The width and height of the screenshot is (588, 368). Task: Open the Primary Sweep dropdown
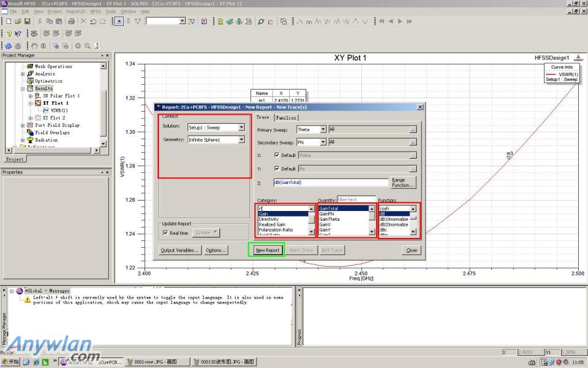pyautogui.click(x=323, y=129)
